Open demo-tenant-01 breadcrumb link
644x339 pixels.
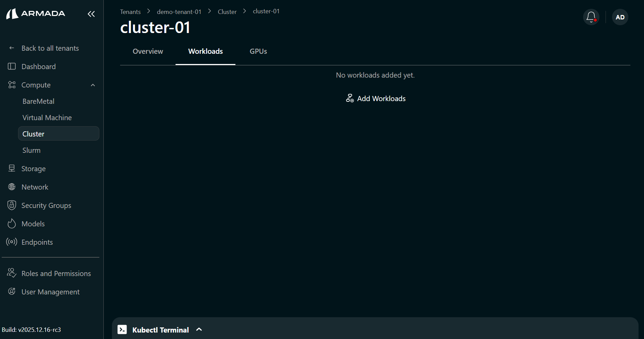tap(179, 12)
